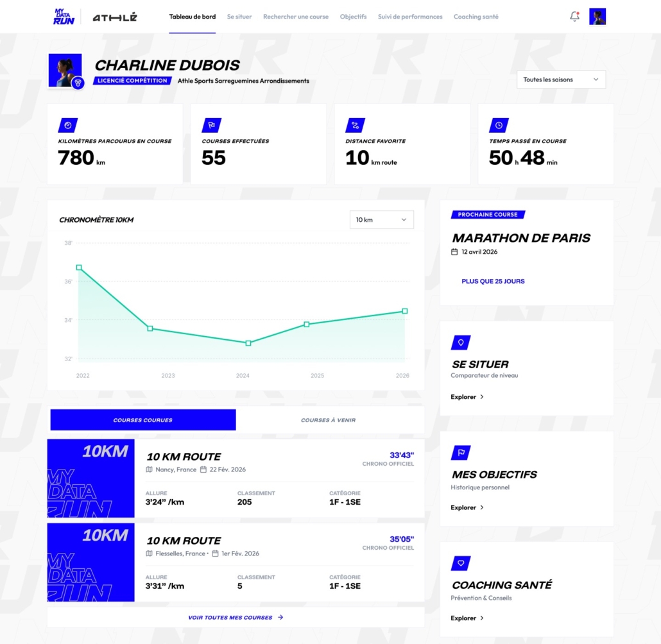
Task: Click the location pin icon on Se situer card
Action: pyautogui.click(x=461, y=342)
